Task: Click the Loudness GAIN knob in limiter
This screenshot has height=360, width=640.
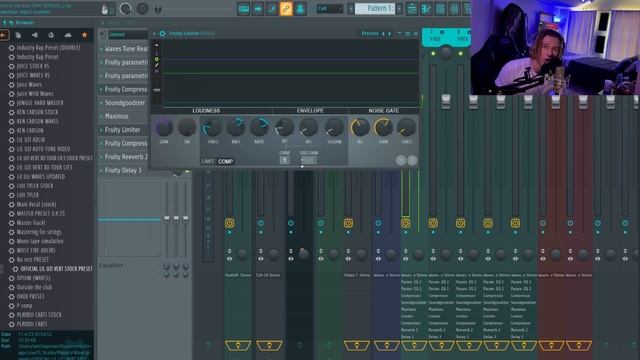Action: [164, 128]
